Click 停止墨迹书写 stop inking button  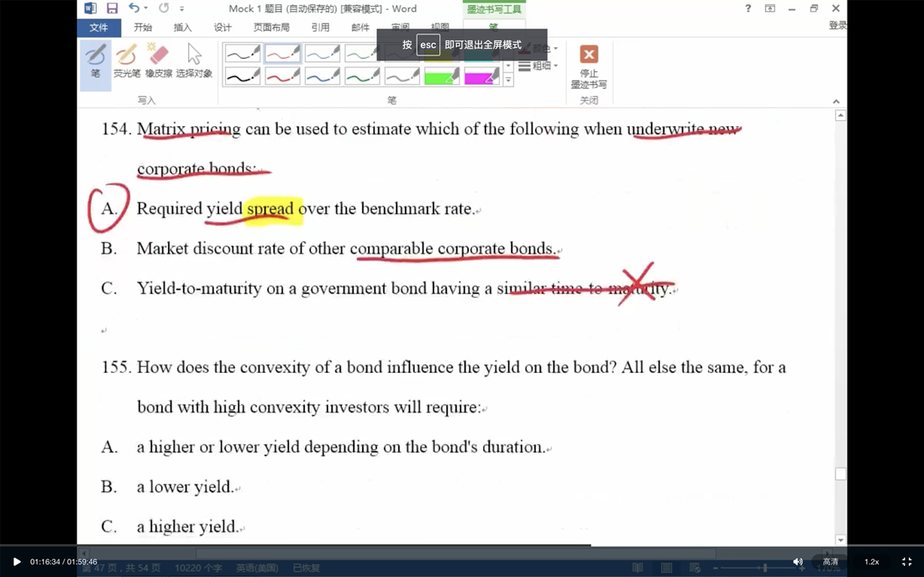click(589, 66)
